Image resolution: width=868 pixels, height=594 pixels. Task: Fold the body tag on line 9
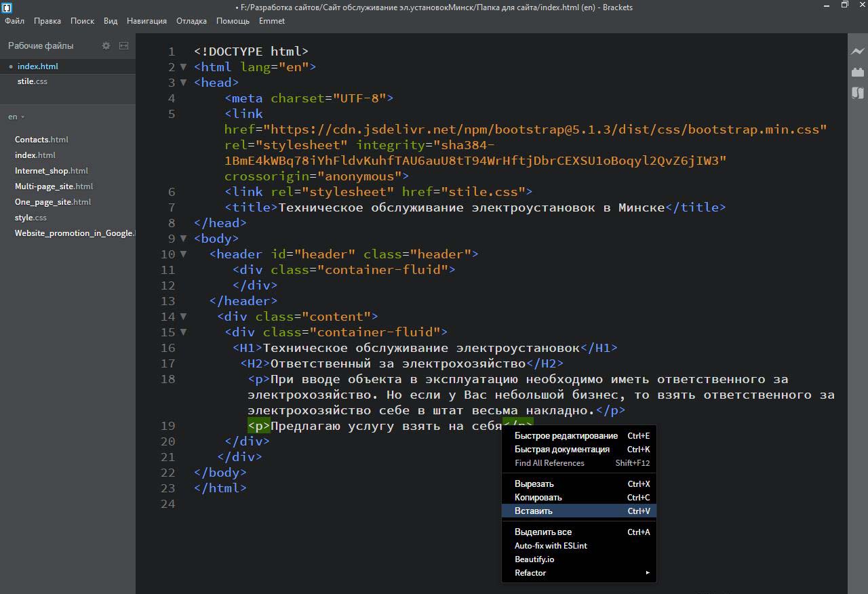[183, 239]
